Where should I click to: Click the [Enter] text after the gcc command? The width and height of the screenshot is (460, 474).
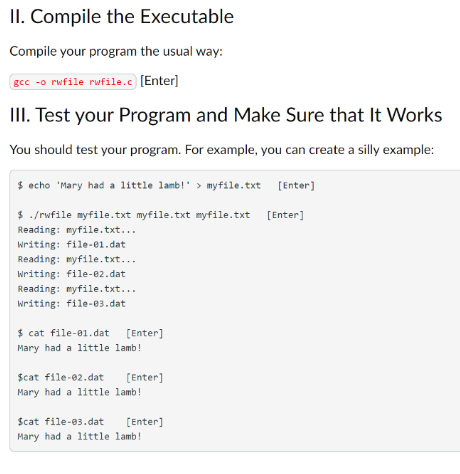coord(159,81)
